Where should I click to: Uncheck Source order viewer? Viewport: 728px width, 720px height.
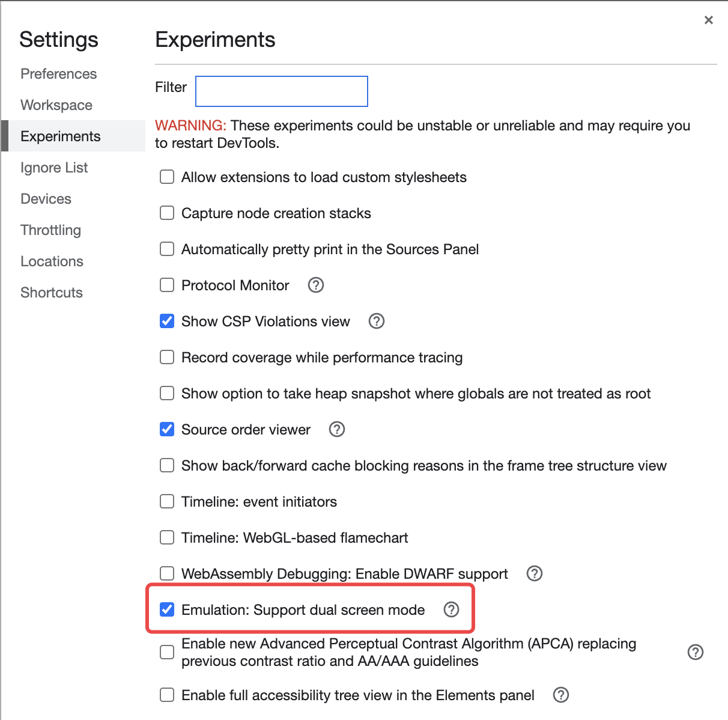coord(167,429)
